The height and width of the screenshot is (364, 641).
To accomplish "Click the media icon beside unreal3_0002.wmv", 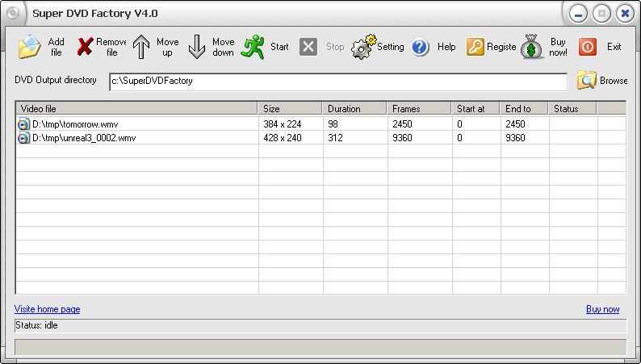I will point(23,138).
